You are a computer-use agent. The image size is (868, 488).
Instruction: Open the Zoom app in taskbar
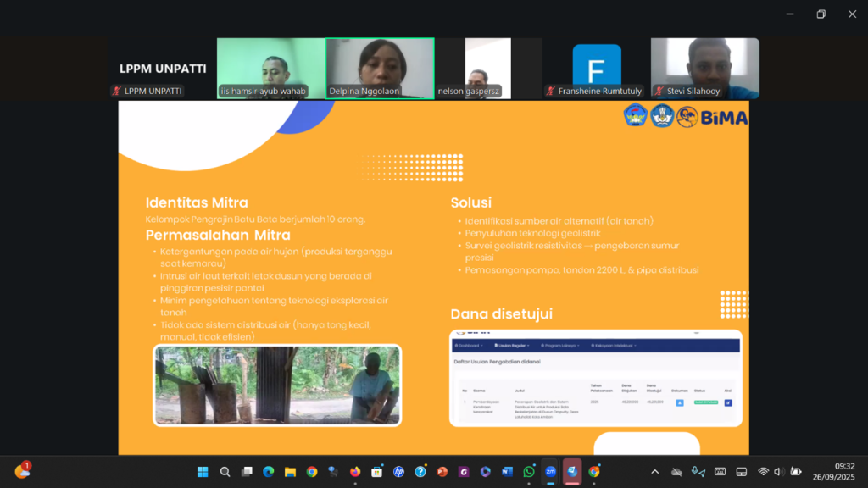click(x=550, y=472)
